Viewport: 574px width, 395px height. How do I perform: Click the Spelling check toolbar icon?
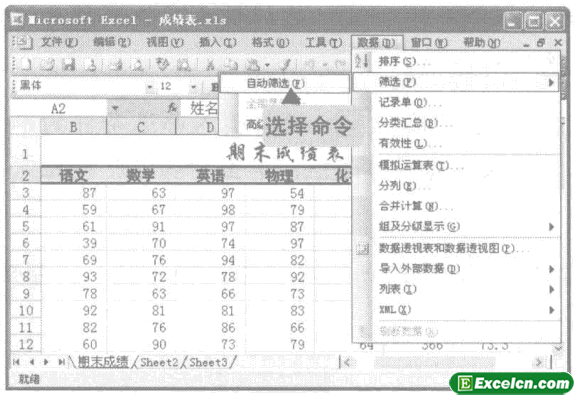163,65
